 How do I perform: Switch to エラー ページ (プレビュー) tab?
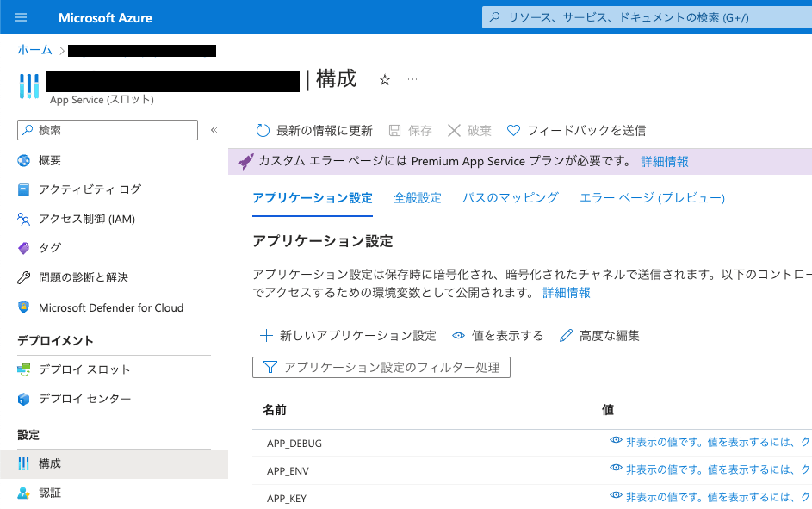pyautogui.click(x=652, y=198)
